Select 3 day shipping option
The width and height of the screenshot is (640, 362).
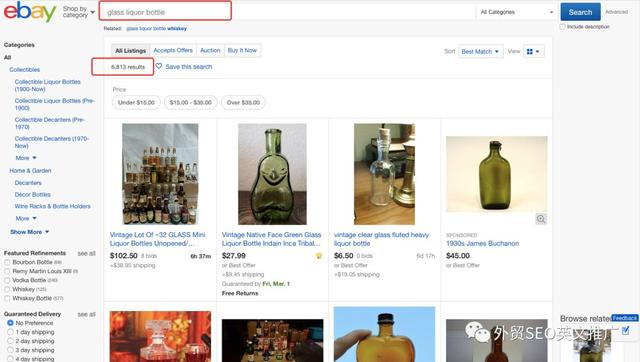point(10,350)
